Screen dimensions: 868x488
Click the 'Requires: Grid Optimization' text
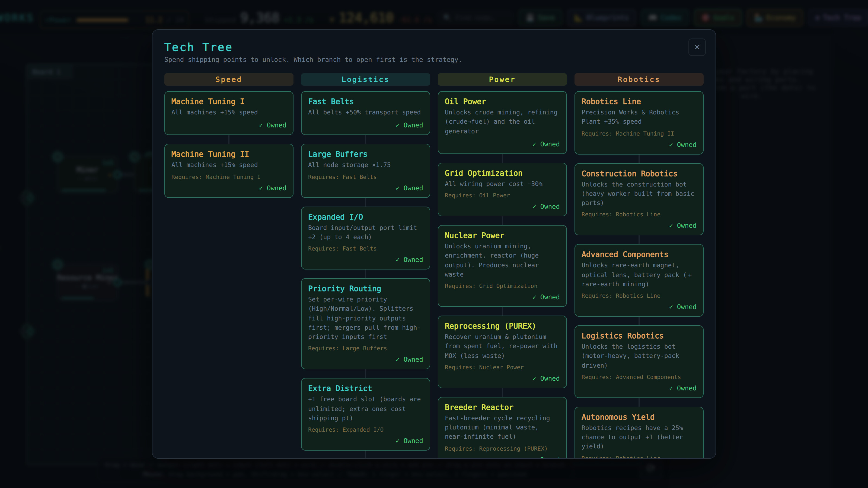(x=491, y=286)
